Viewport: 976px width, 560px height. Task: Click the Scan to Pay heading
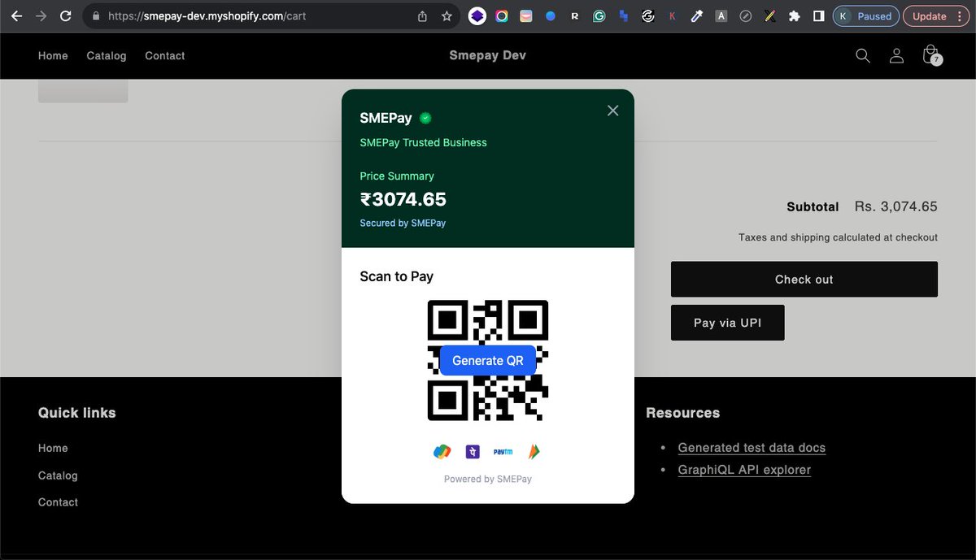396,276
